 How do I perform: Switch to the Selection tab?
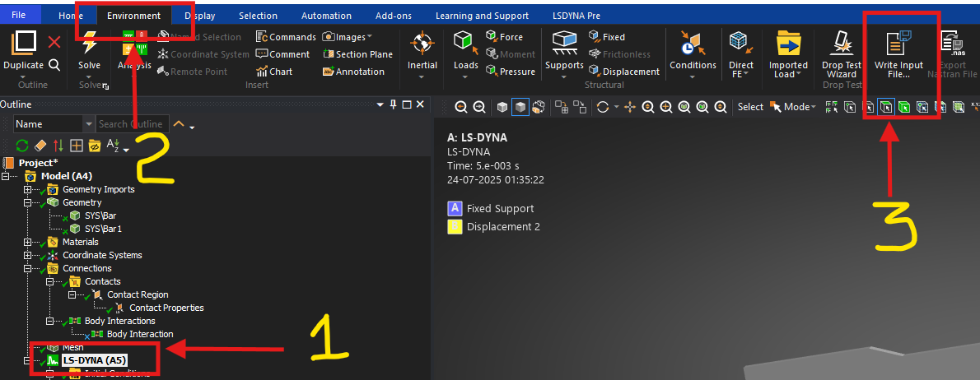tap(258, 16)
